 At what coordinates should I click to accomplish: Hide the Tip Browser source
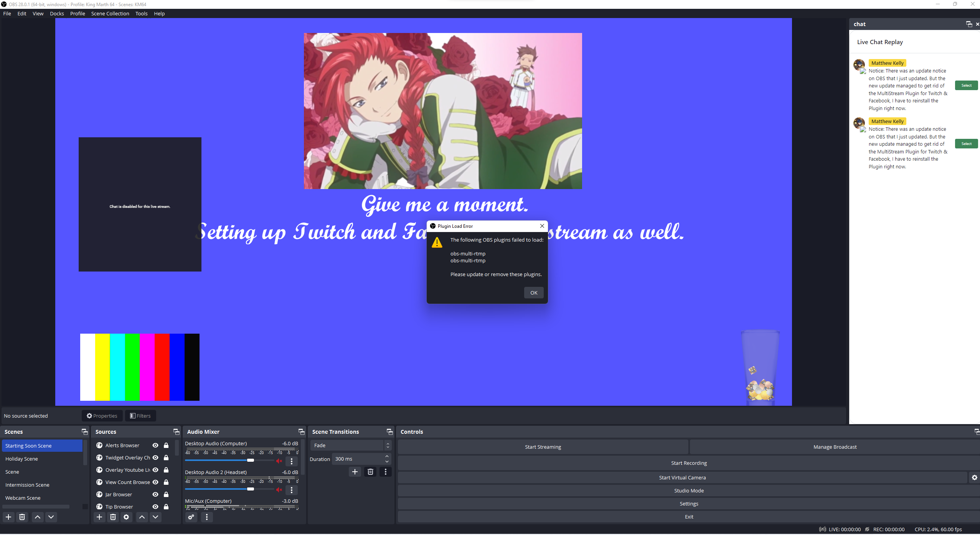(155, 507)
